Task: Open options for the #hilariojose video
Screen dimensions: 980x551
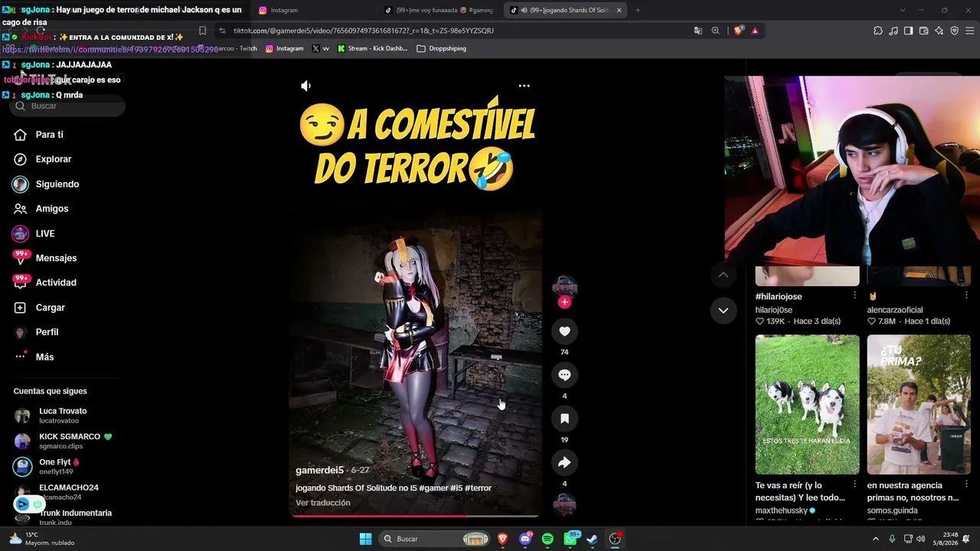Action: click(x=854, y=295)
